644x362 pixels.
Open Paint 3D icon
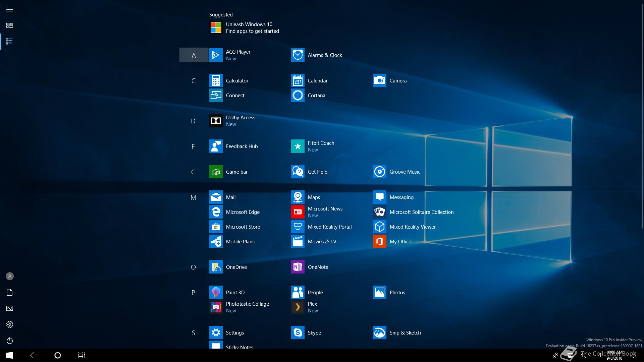pyautogui.click(x=216, y=292)
